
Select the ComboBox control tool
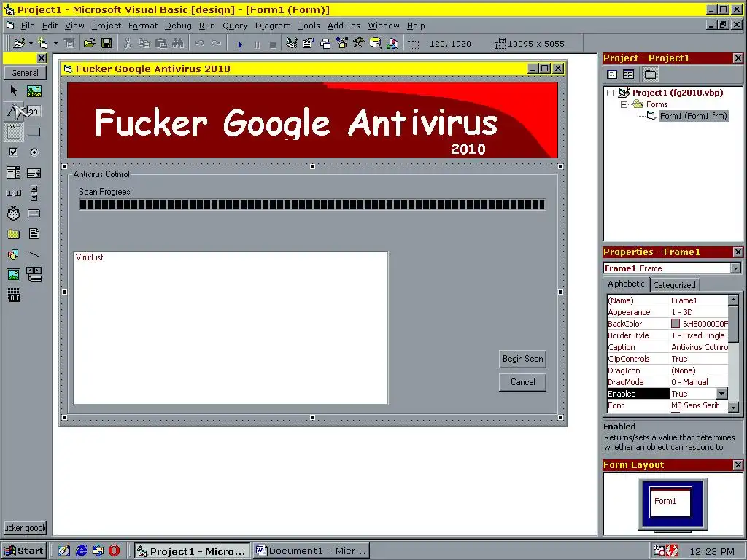(x=13, y=173)
